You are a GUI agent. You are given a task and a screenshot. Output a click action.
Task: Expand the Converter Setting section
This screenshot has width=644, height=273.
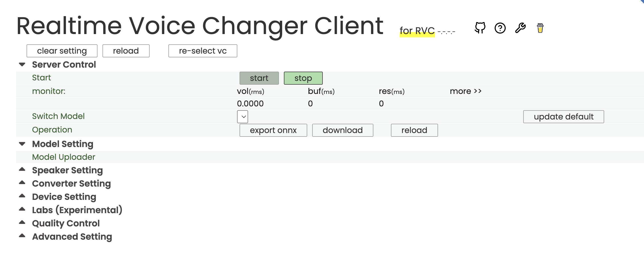pyautogui.click(x=23, y=183)
